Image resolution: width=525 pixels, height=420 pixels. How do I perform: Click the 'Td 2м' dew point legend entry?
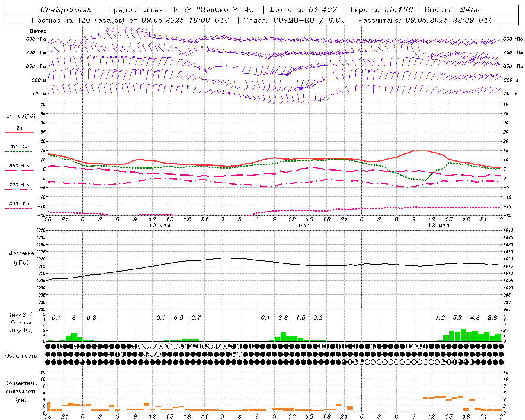[19, 147]
